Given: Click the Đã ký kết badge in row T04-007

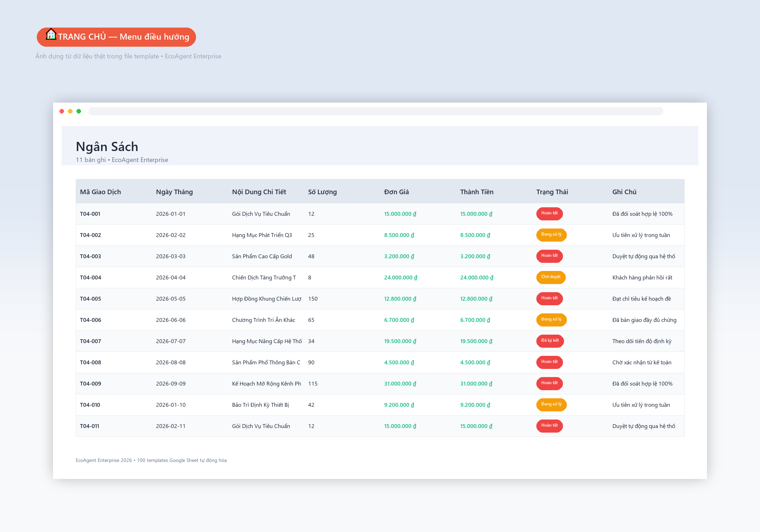Looking at the screenshot, I should (x=550, y=341).
